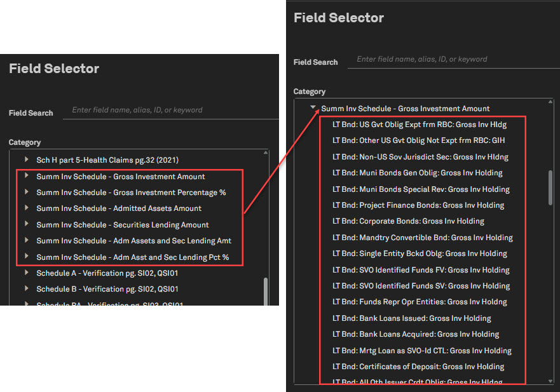
Task: Expand Summ Inv Schedule - Securities Lending Amount
Action: (27, 225)
